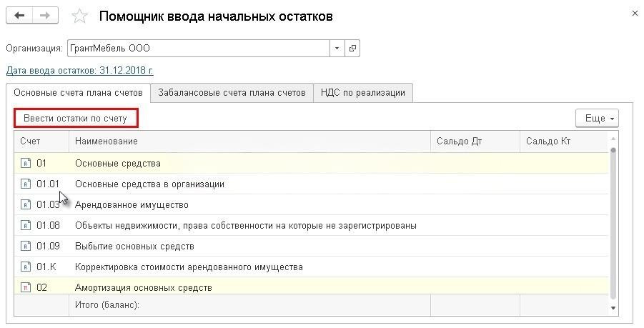The image size is (644, 328).
Task: Click Ввести остатки по счету button
Action: click(x=76, y=118)
